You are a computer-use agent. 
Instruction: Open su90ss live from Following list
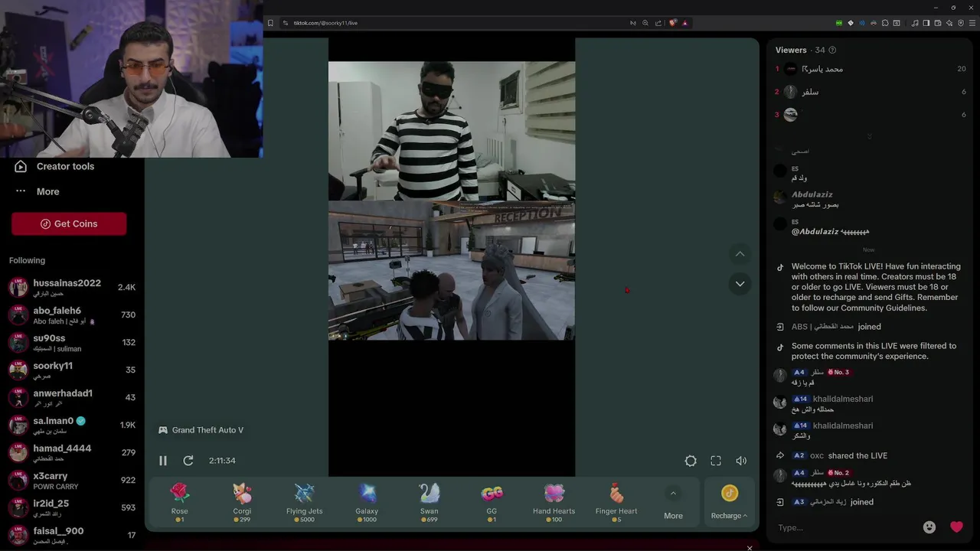[72, 343]
